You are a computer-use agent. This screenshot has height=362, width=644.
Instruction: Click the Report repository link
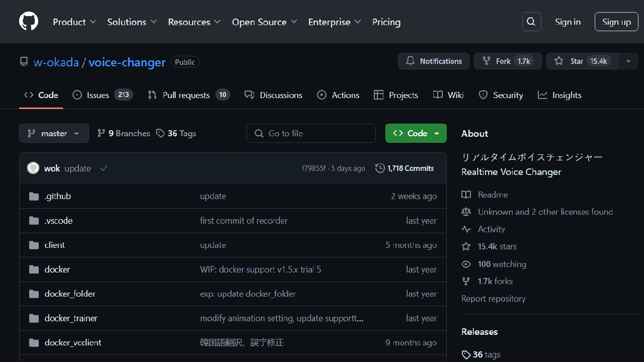pyautogui.click(x=493, y=299)
